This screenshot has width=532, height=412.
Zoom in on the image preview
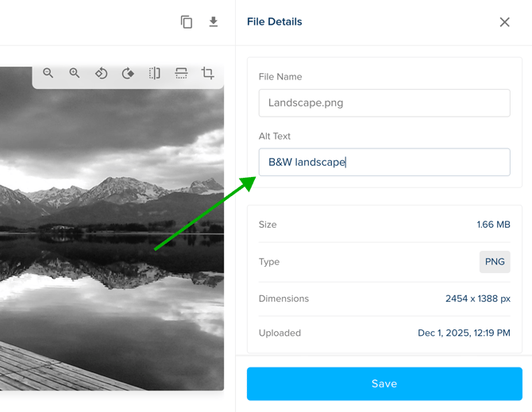(x=75, y=73)
